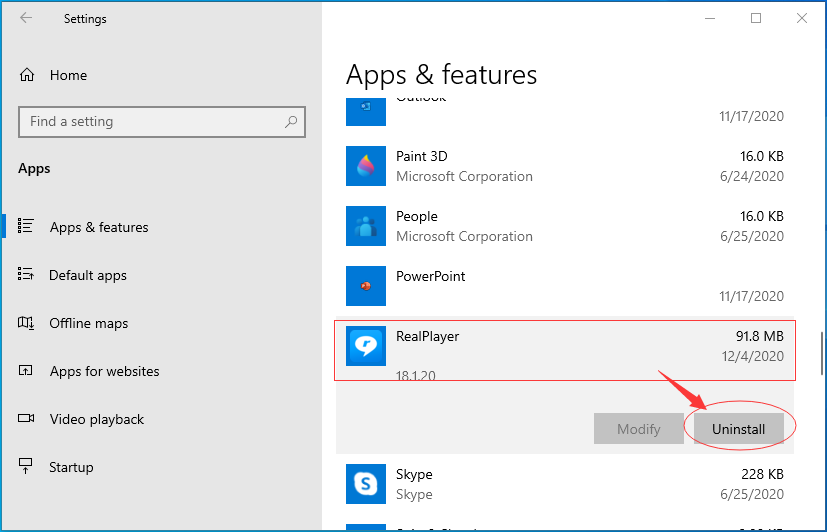Image resolution: width=827 pixels, height=532 pixels.
Task: Click the Outlook app icon
Action: 366,112
